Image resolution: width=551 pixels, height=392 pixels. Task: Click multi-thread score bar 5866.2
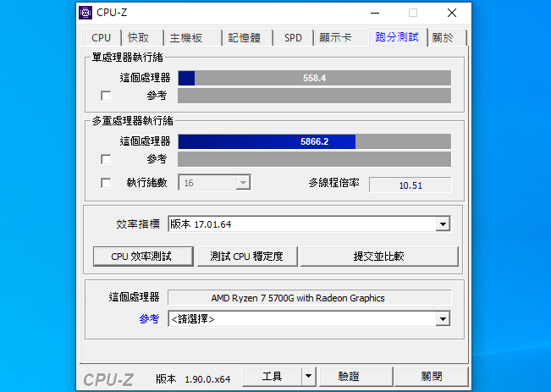point(315,141)
